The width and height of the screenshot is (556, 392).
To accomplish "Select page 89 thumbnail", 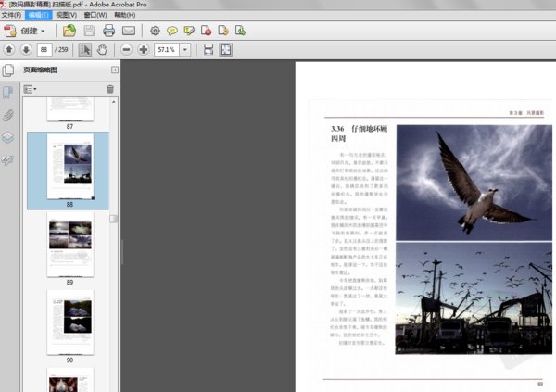I will [x=69, y=243].
